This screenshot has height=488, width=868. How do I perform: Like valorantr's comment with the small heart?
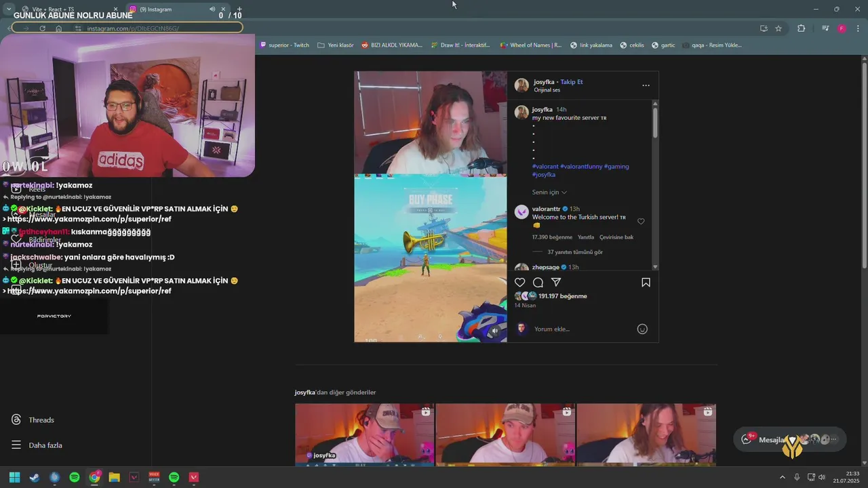pyautogui.click(x=641, y=221)
